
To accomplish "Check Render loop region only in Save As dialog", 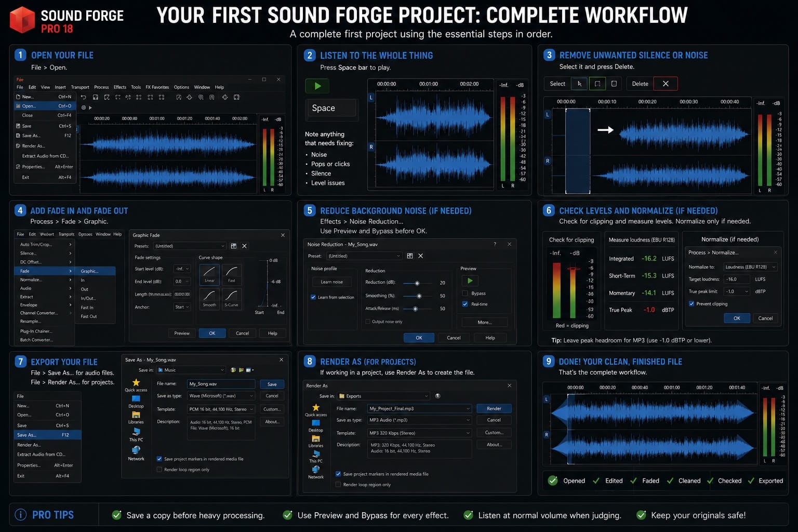I will pyautogui.click(x=159, y=470).
